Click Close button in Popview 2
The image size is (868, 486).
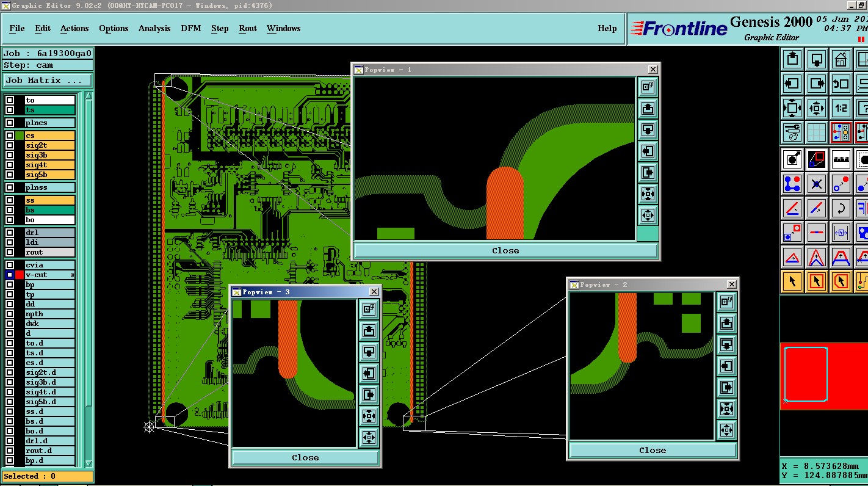tap(653, 450)
